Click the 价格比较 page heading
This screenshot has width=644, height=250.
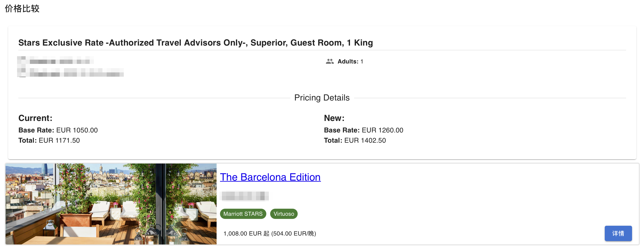coord(22,9)
